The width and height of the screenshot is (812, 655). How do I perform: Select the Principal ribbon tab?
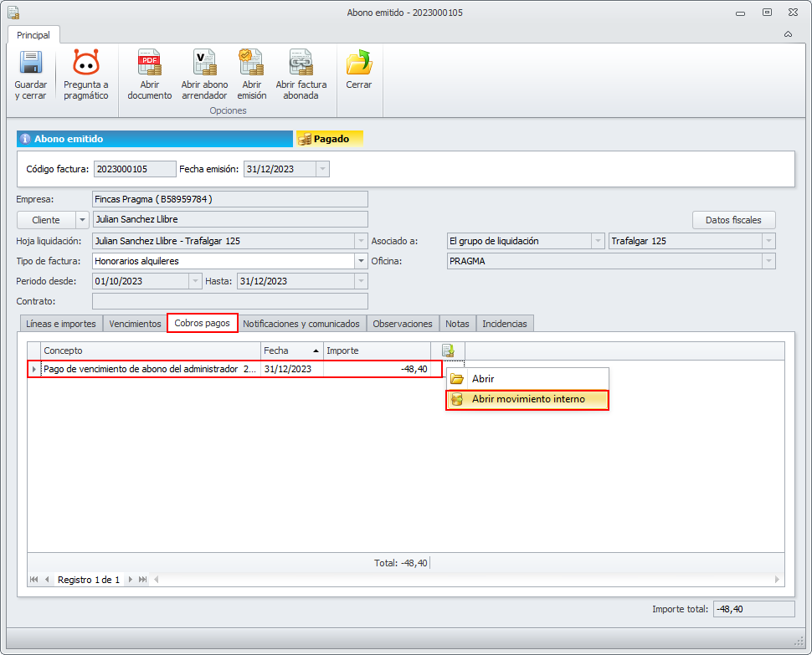(33, 35)
